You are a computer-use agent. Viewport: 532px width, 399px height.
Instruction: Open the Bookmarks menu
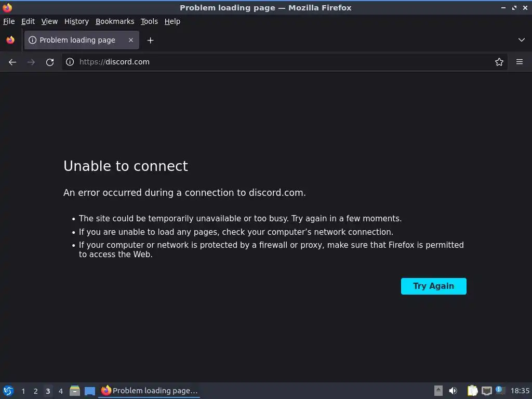point(115,21)
